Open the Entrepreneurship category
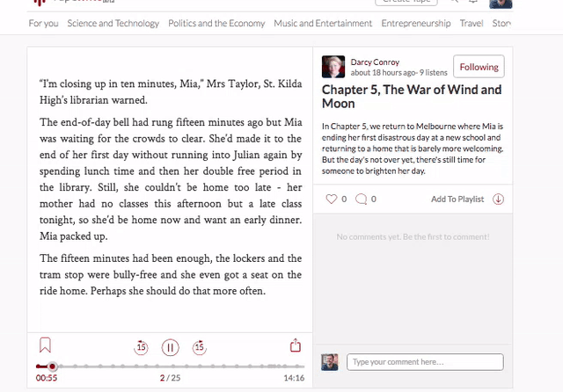563x392 pixels. tap(416, 24)
